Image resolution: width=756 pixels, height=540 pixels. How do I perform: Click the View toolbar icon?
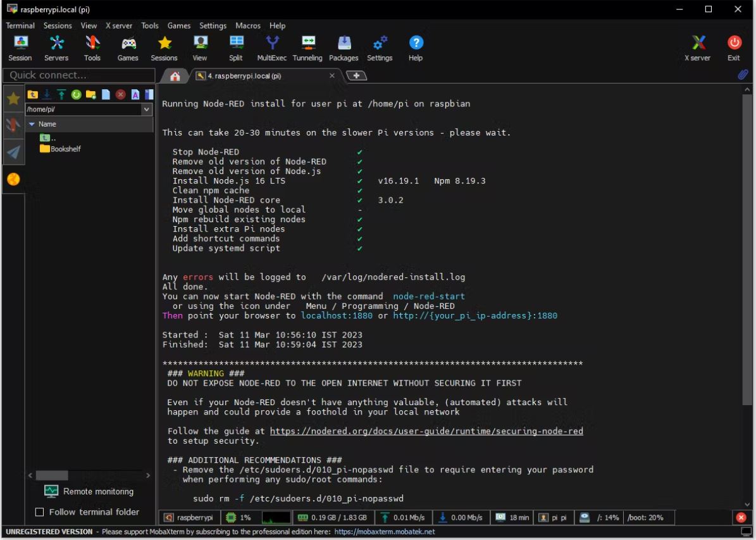pos(200,48)
